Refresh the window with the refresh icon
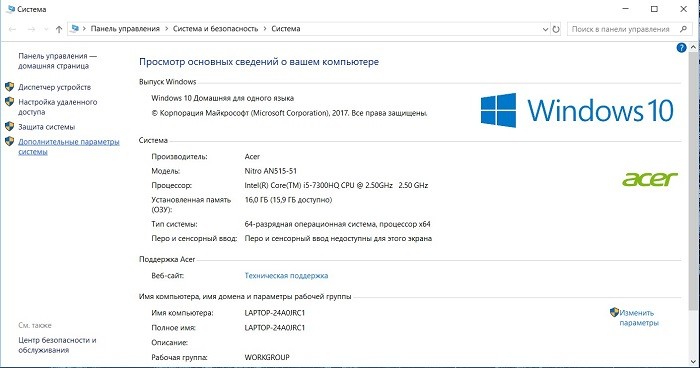Viewport: 700px width, 368px height. [x=556, y=29]
